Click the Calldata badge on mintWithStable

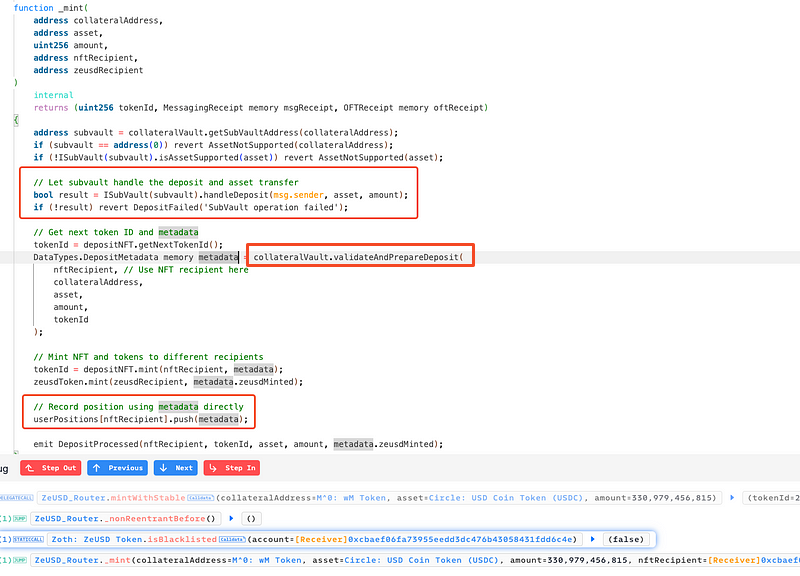coord(204,497)
